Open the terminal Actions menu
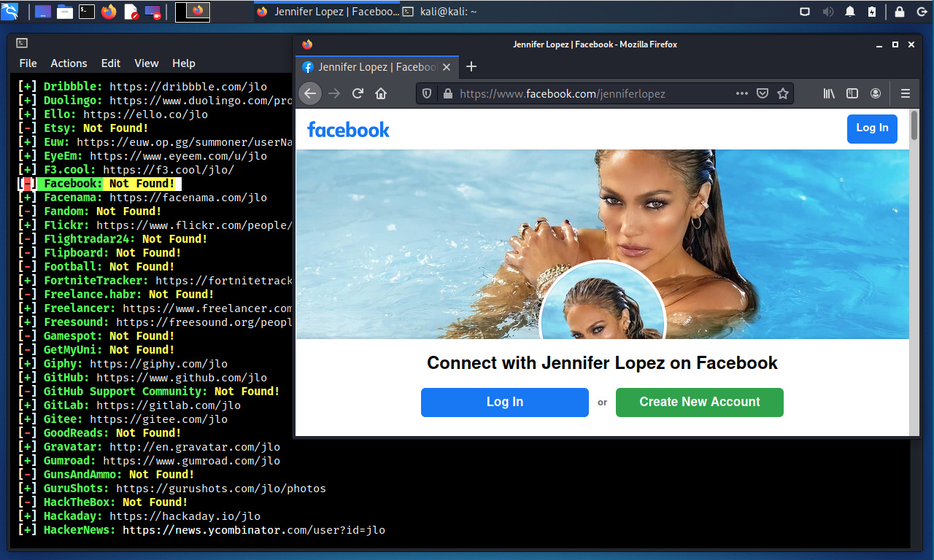 coord(69,63)
